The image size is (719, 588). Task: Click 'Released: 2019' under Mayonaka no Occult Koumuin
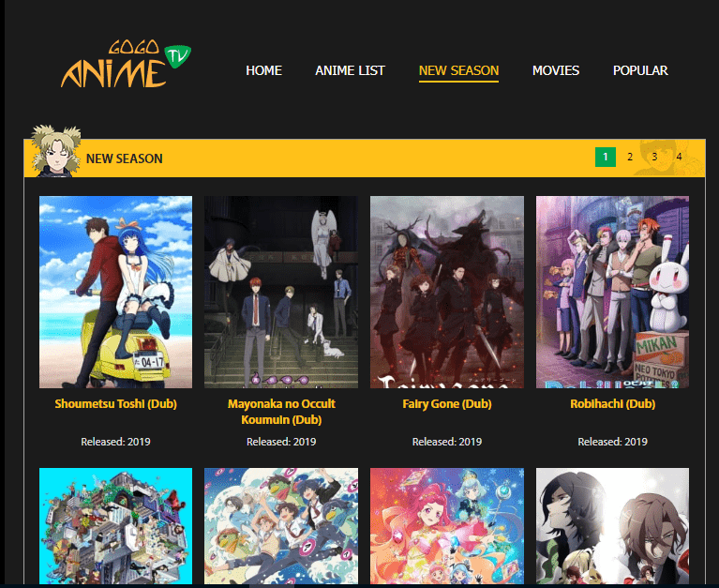(281, 442)
